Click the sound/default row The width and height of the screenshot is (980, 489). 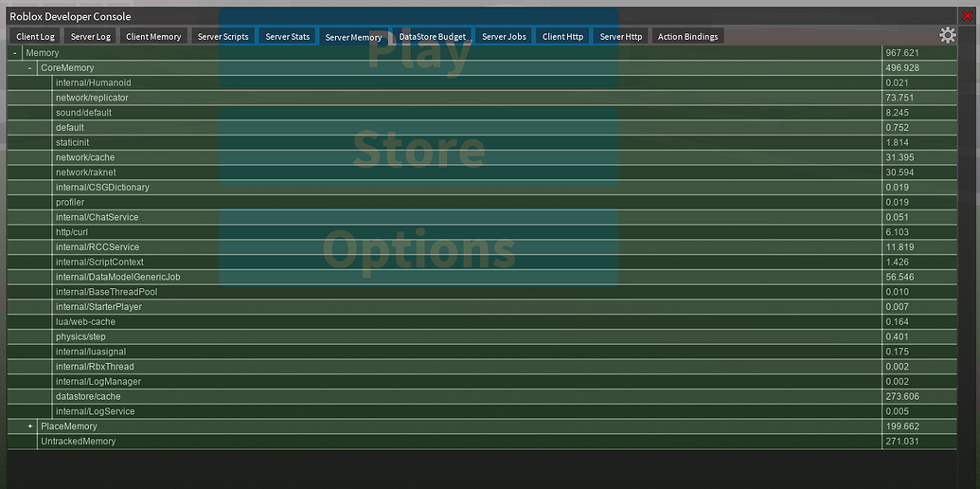click(x=482, y=113)
